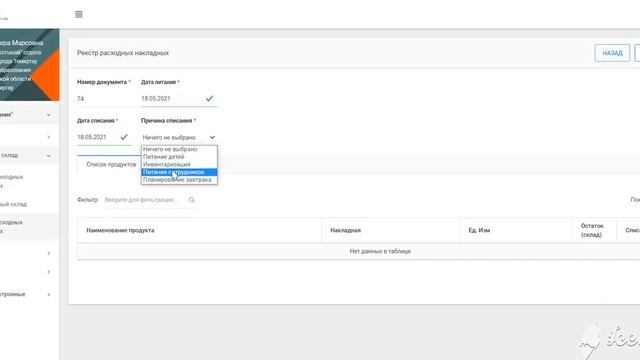640x360 pixels.
Task: Choose "Питание детей" option
Action: (x=179, y=157)
